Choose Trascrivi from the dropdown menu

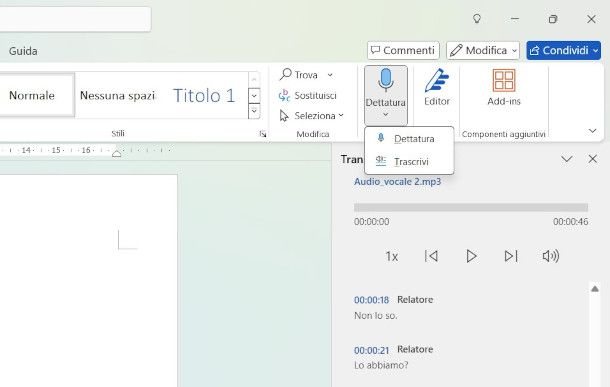click(409, 161)
